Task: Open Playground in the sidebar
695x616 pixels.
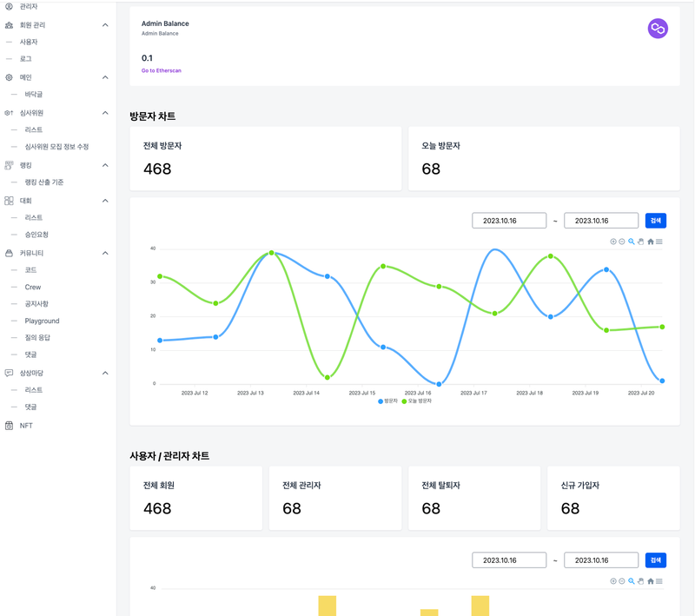Action: [42, 321]
